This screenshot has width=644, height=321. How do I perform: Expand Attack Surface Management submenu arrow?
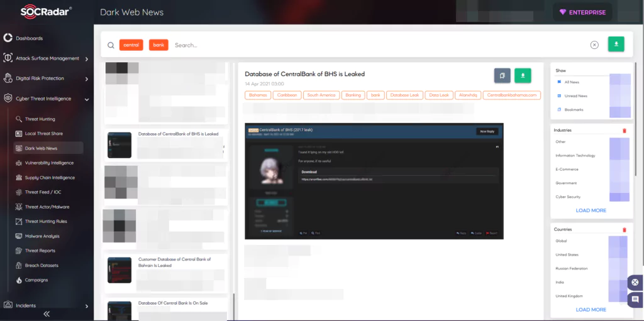pos(87,58)
